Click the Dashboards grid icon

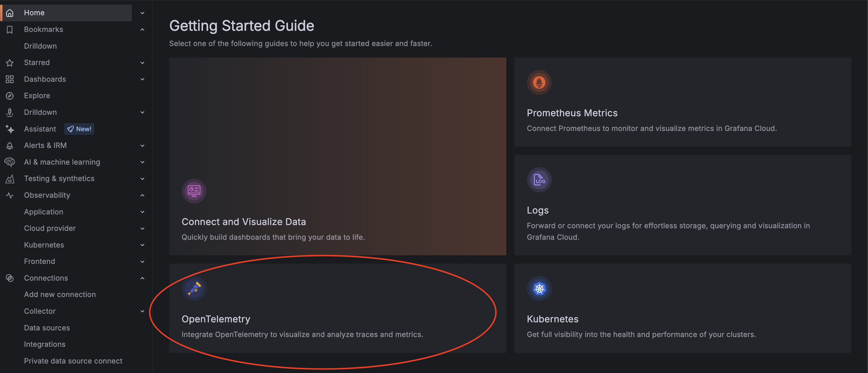click(x=10, y=79)
